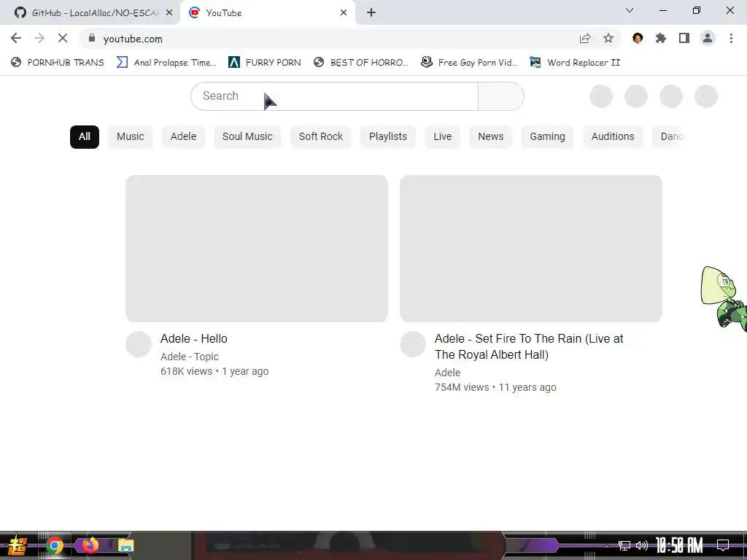
Task: Click the 618K views text
Action: pyautogui.click(x=186, y=371)
